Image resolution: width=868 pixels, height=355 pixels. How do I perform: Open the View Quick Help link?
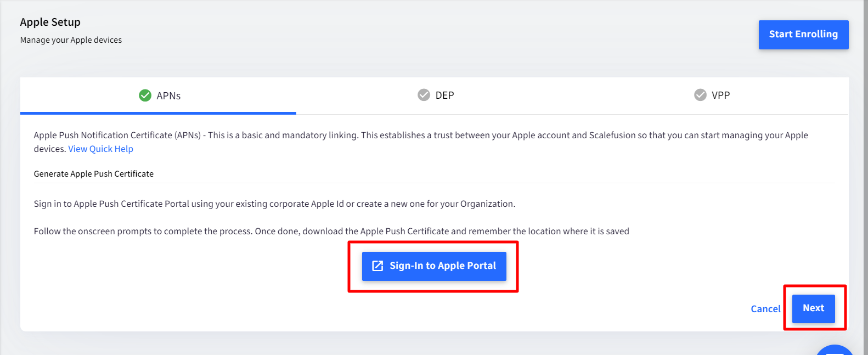tap(100, 149)
